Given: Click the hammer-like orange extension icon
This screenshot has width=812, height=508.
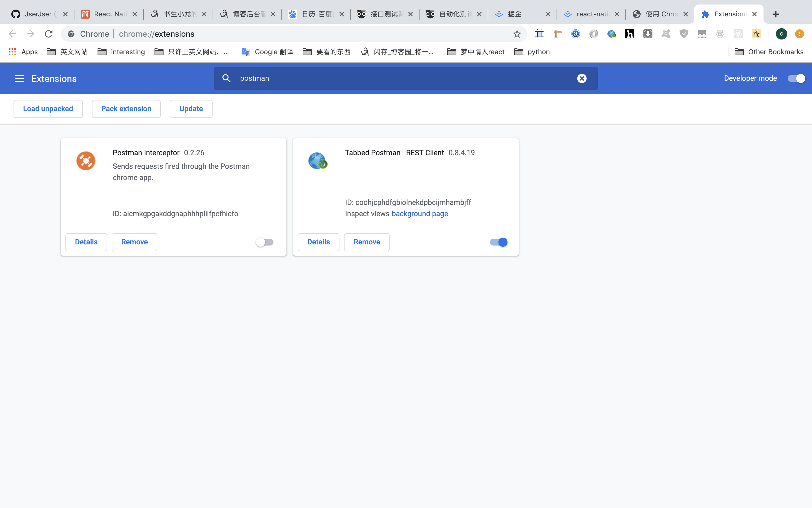Looking at the screenshot, I should tap(558, 34).
